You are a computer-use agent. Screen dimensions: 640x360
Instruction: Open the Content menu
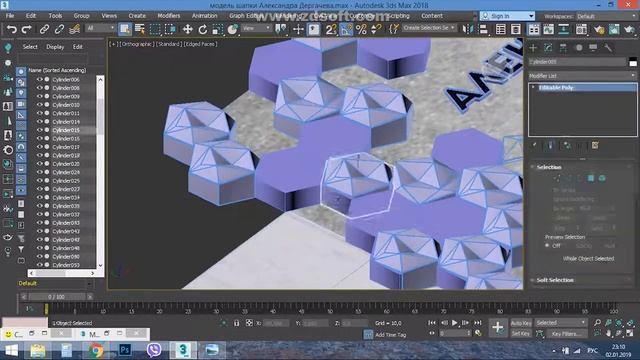point(432,16)
